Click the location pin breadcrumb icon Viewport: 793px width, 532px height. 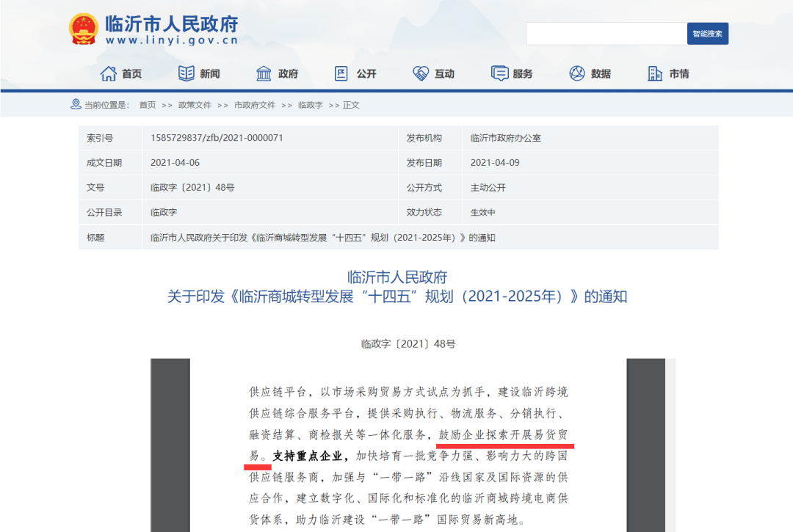coord(76,104)
